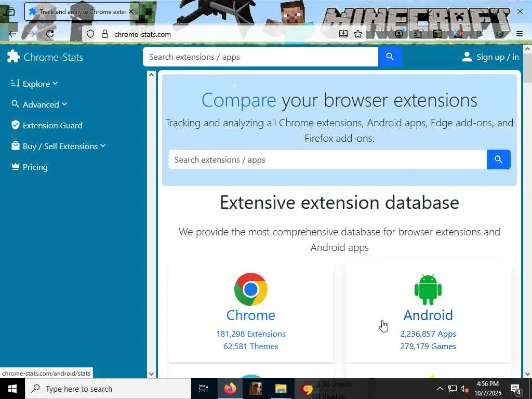Open File Explorer from the taskbar

[x=281, y=389]
